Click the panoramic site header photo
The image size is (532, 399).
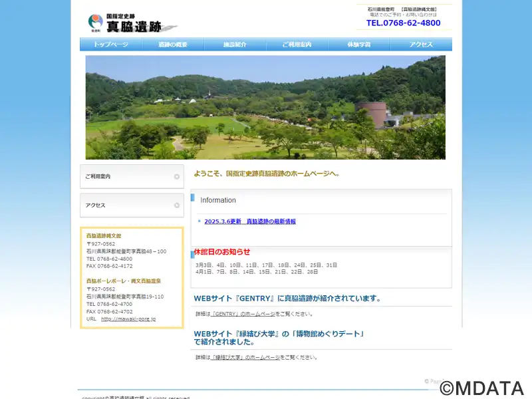pos(265,107)
